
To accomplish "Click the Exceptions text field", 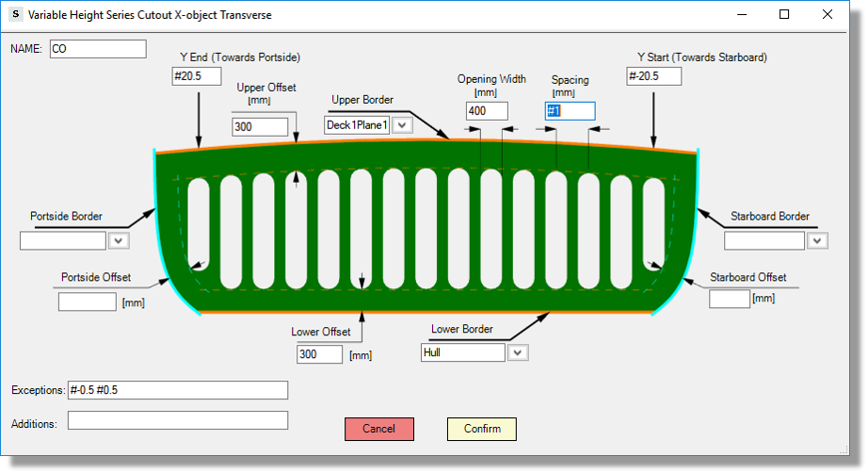I will click(177, 390).
